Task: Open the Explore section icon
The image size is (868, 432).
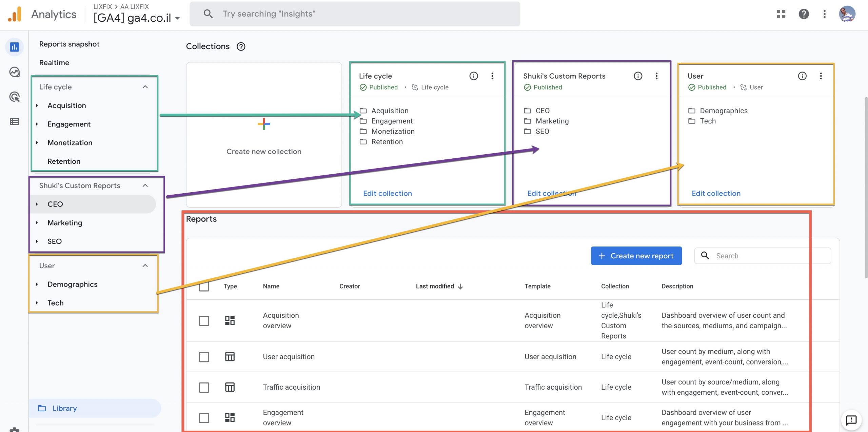Action: (x=14, y=72)
